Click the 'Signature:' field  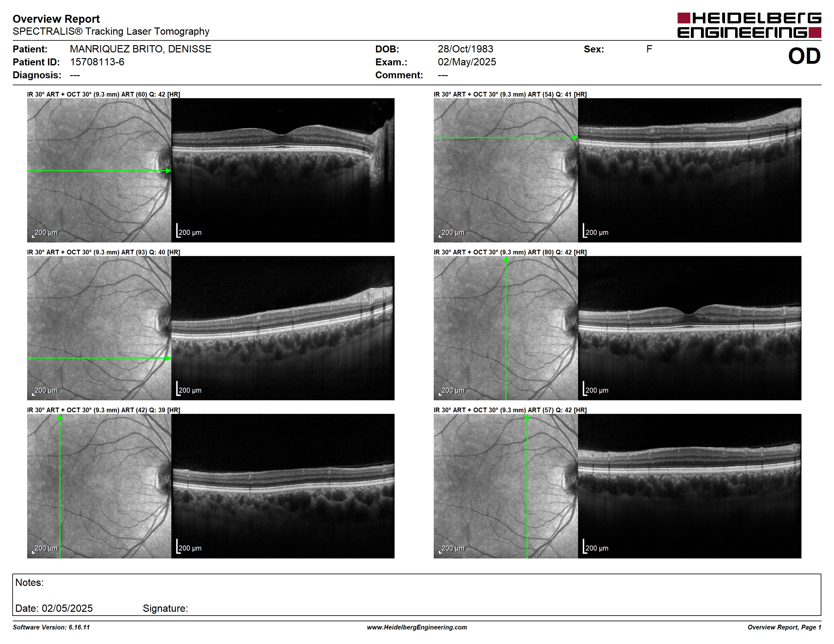[x=165, y=608]
